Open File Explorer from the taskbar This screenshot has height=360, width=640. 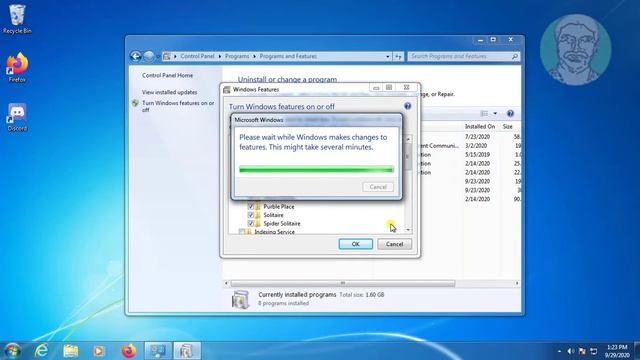[70, 351]
